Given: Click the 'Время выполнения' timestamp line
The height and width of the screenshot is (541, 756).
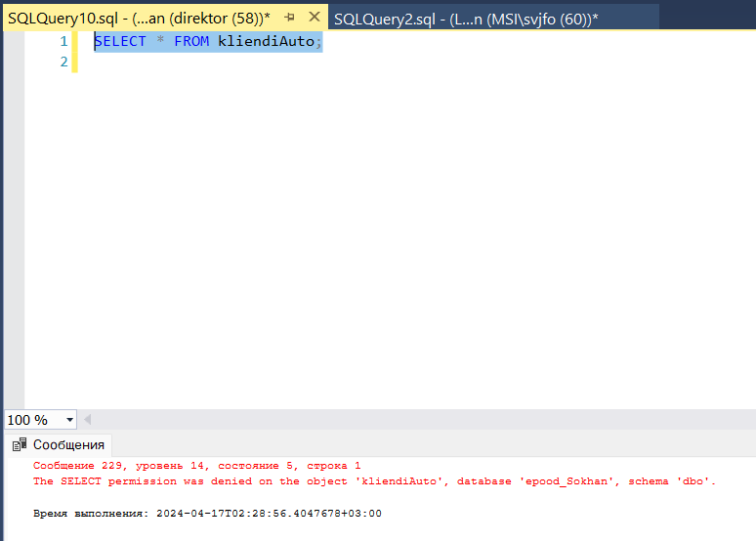Looking at the screenshot, I should coord(207,513).
